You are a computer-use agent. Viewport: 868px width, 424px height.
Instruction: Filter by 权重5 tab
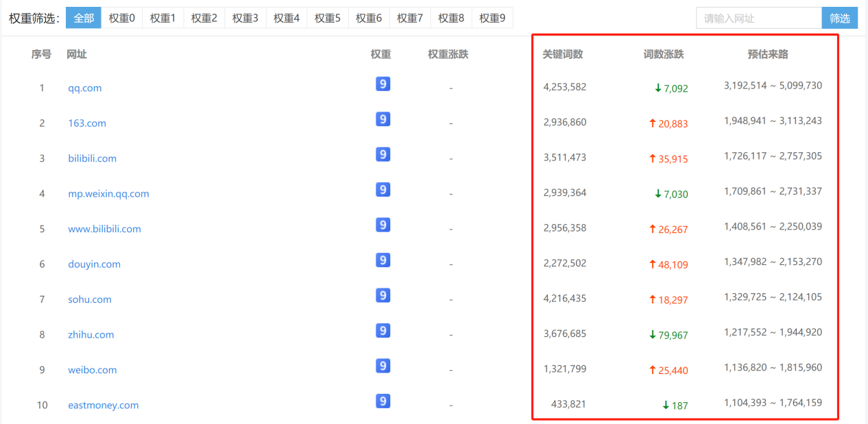tap(328, 18)
